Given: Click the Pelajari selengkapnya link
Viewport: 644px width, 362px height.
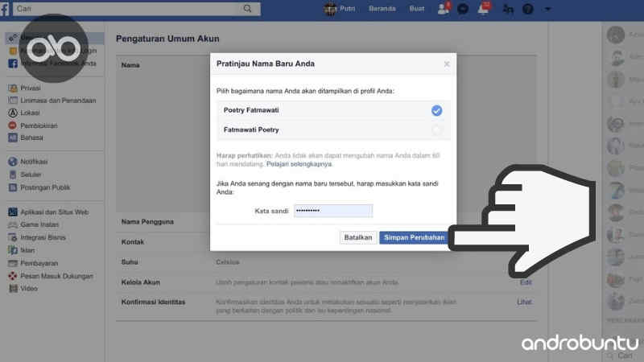Looking at the screenshot, I should pyautogui.click(x=299, y=164).
